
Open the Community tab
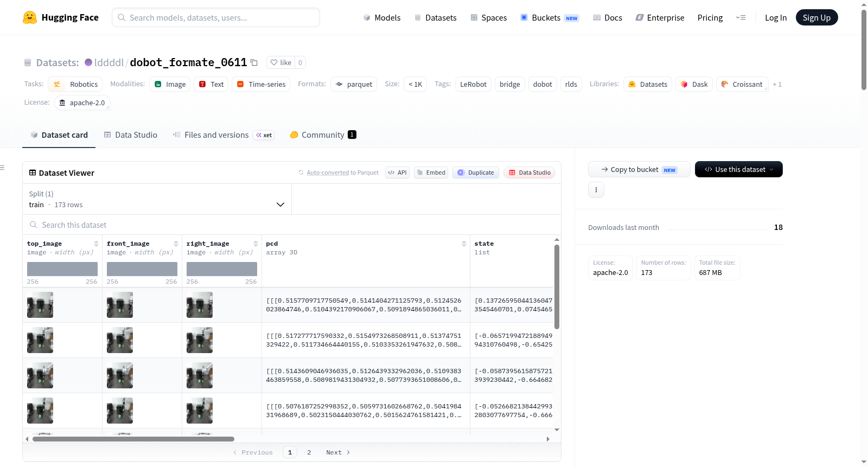(323, 135)
